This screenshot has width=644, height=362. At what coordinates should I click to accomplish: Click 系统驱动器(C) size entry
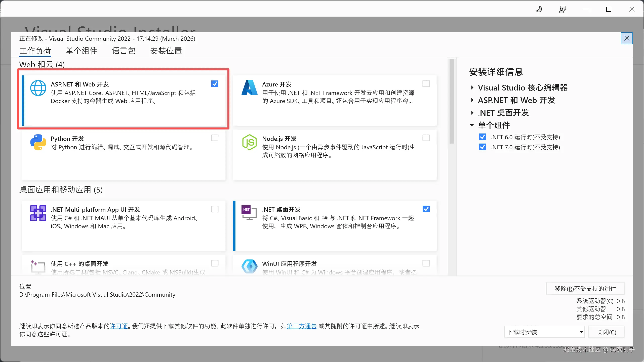pos(600,301)
